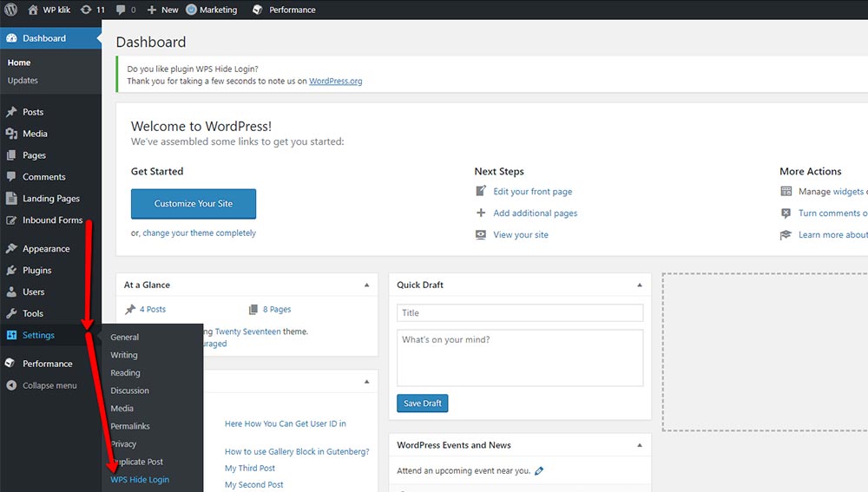This screenshot has width=868, height=492.
Task: Click the Pages icon in sidebar
Action: tap(11, 155)
